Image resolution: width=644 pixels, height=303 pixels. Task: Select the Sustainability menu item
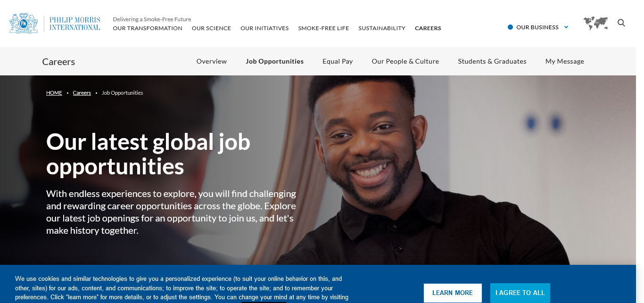click(x=382, y=28)
